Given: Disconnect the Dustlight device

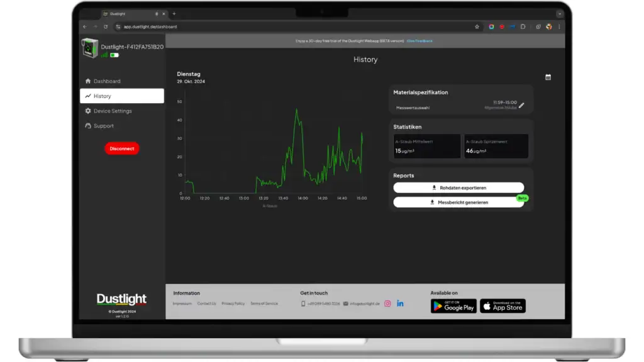Looking at the screenshot, I should pos(122,148).
